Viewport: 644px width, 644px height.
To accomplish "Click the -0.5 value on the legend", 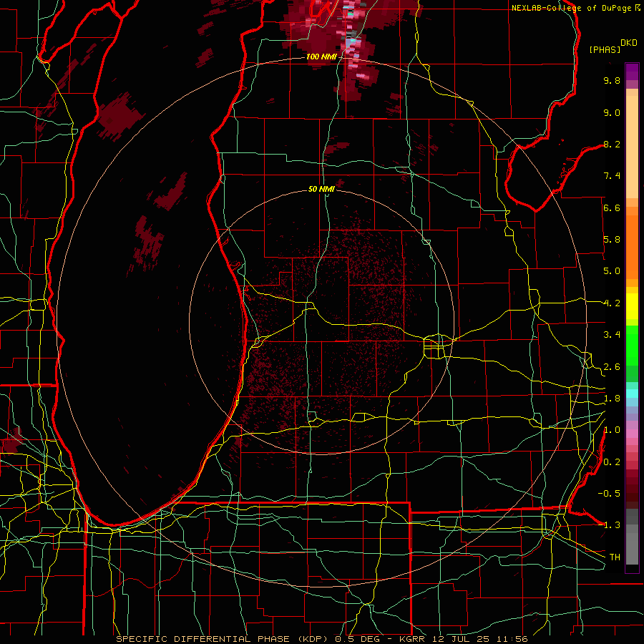I will coord(609,494).
